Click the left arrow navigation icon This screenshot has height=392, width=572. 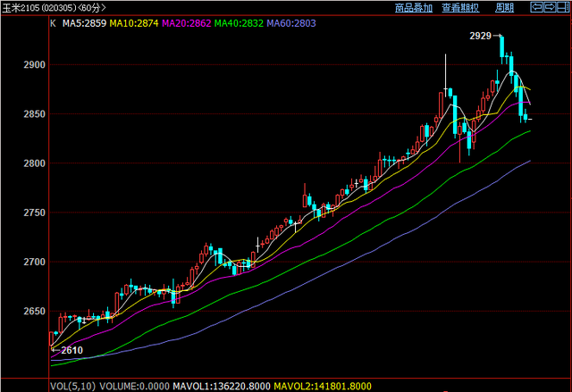coord(536,7)
